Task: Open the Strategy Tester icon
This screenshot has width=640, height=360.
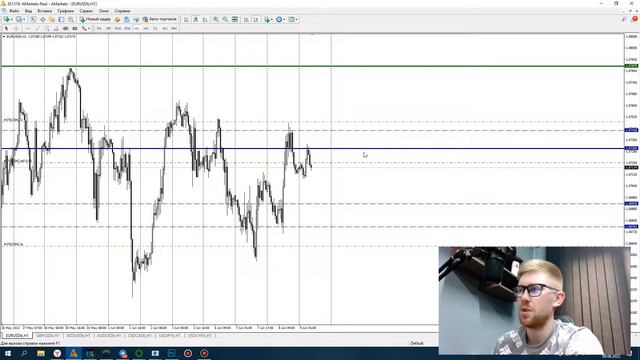Action: tap(71, 19)
